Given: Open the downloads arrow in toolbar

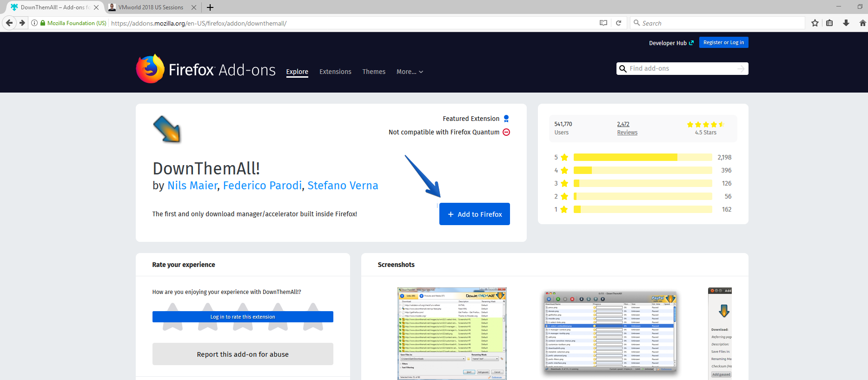Looking at the screenshot, I should pos(846,23).
